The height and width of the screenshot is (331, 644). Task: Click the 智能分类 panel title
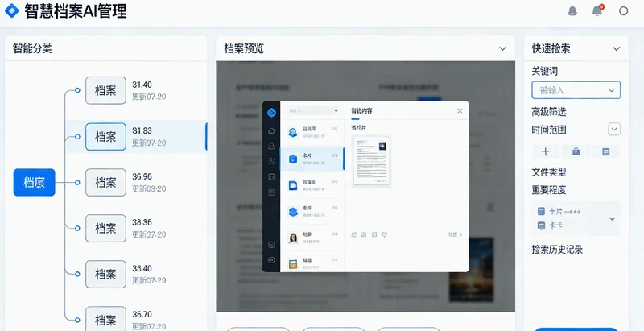(32, 48)
